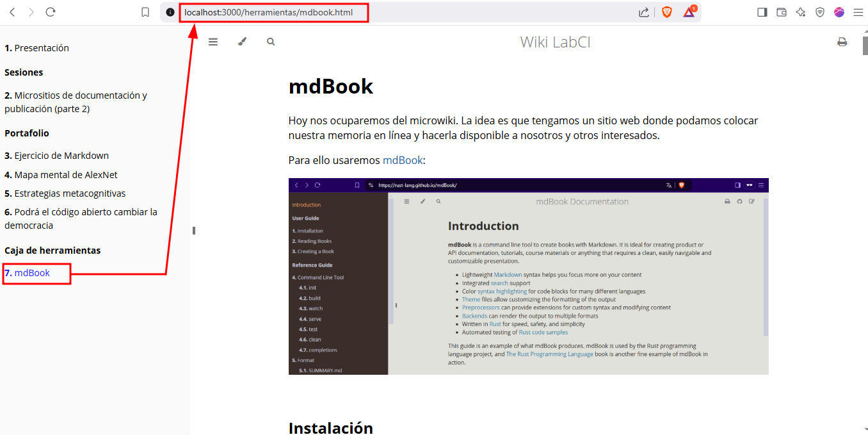Toggle the mdBook table of contents sidebar
Image resolution: width=868 pixels, height=435 pixels.
[213, 42]
